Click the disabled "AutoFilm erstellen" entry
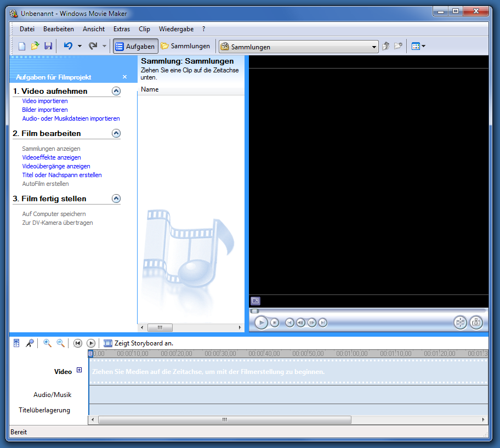Screen dimensions: 500x448 (x=46, y=184)
